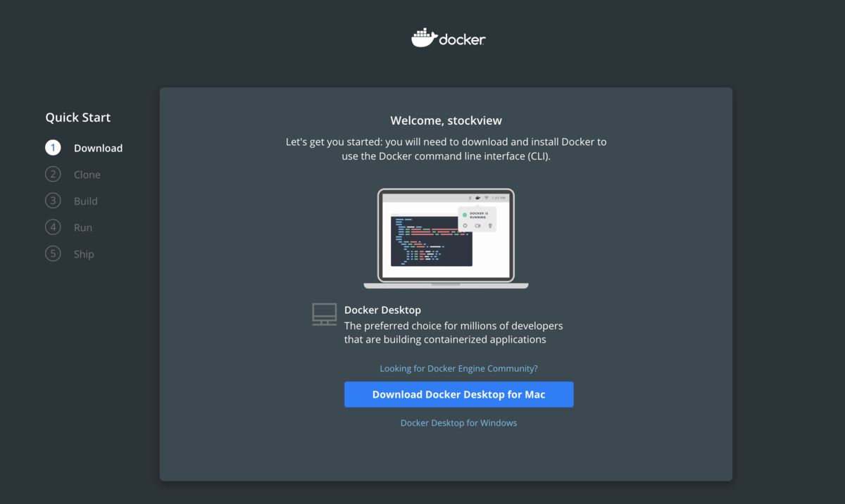Select the step 3 number circle

pyautogui.click(x=53, y=201)
